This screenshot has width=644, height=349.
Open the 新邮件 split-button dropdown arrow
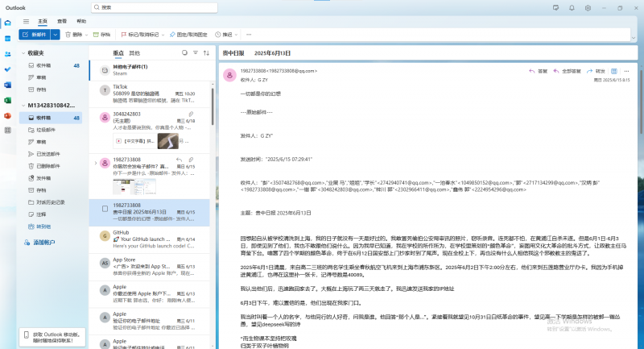(x=56, y=35)
